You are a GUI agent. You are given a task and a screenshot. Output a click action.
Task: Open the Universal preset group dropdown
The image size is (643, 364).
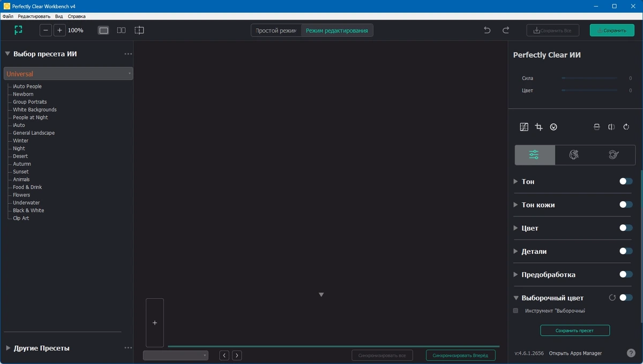(68, 74)
